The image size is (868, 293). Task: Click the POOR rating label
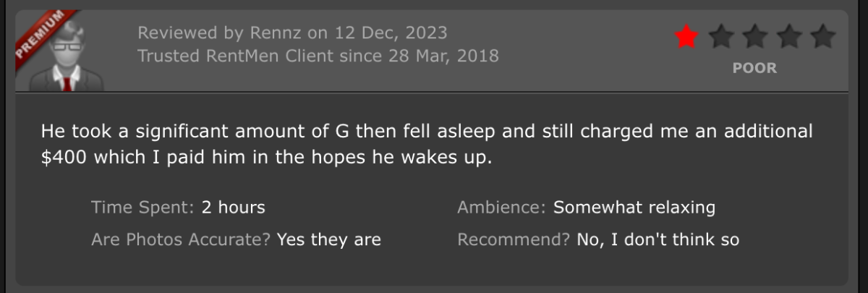coord(754,68)
